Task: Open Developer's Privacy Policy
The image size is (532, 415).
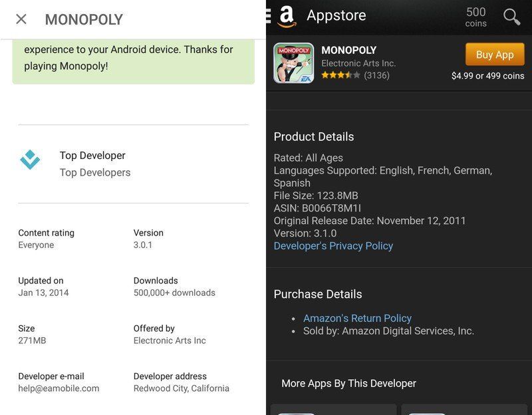Action: click(x=333, y=245)
